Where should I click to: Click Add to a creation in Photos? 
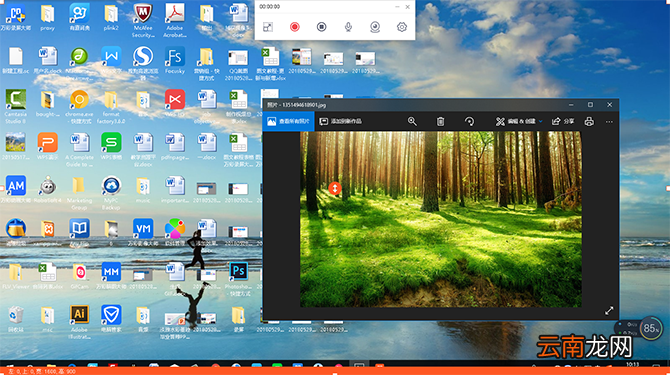(x=341, y=121)
